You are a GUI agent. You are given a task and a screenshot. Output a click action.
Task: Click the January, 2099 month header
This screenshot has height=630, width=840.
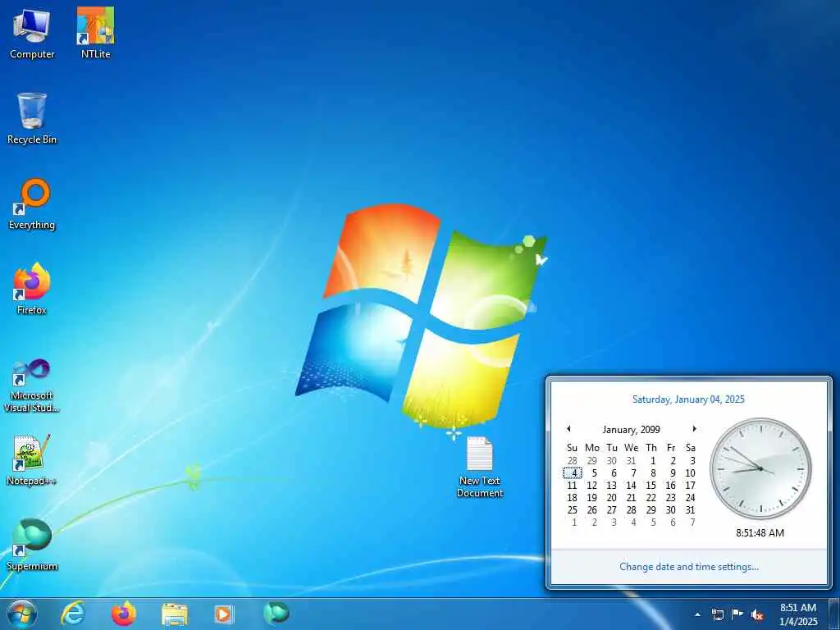(631, 429)
